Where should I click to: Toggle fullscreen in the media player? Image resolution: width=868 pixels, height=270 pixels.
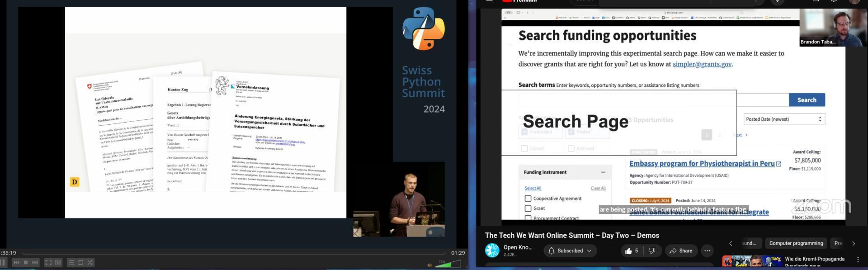point(48,262)
